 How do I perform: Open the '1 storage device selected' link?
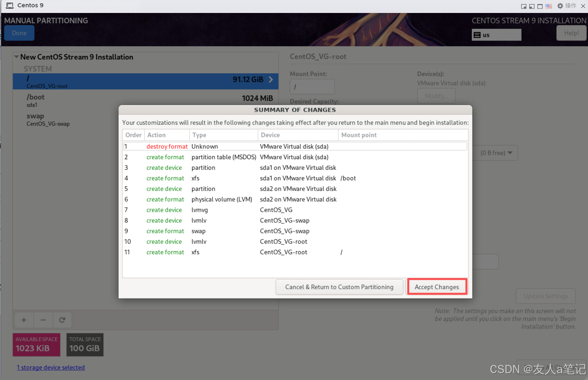point(51,367)
